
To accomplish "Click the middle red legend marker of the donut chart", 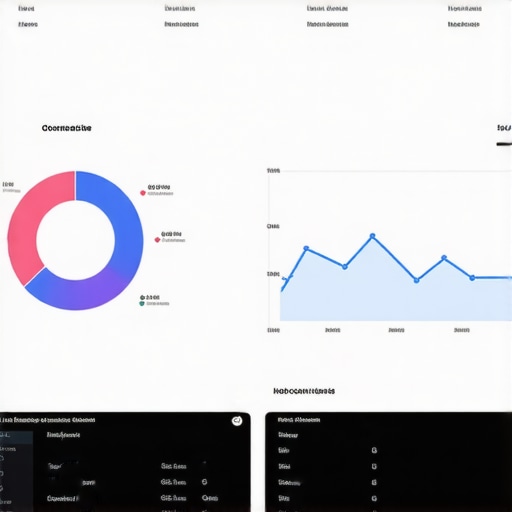I will [x=157, y=240].
